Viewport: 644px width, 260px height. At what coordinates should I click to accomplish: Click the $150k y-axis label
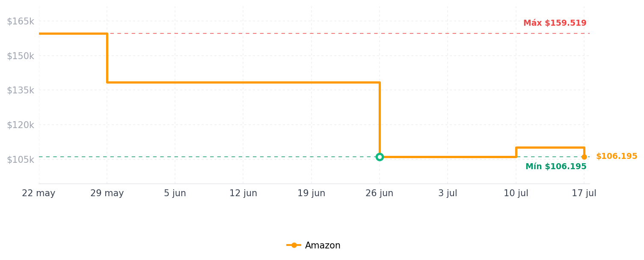point(20,56)
